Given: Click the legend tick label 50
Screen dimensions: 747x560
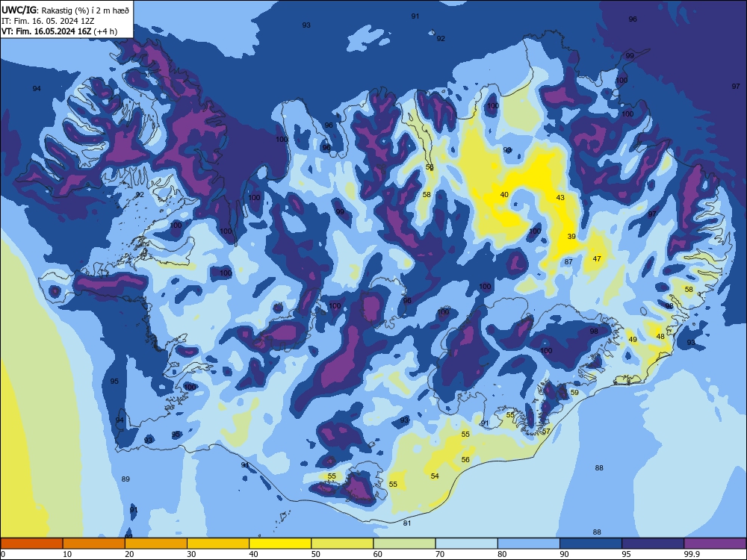Looking at the screenshot, I should tap(315, 554).
